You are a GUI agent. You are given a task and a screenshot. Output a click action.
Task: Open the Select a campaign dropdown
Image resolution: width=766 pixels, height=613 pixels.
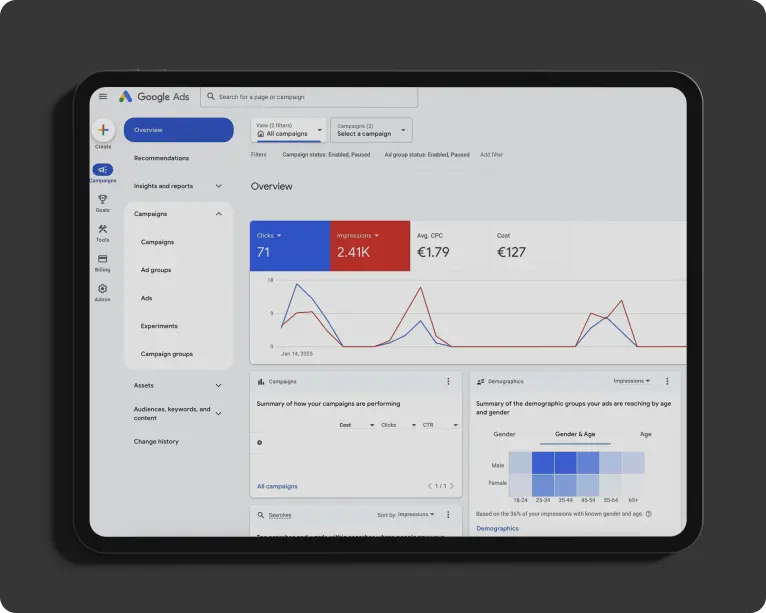(x=371, y=130)
